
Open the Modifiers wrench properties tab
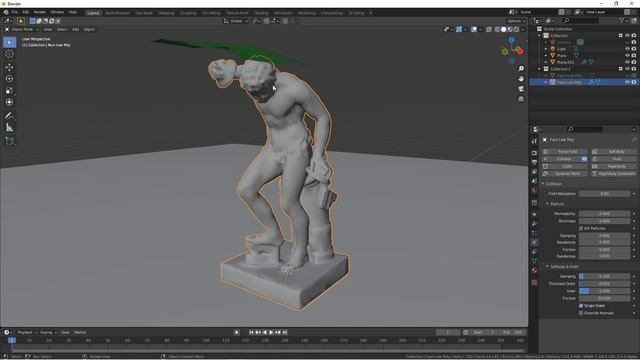pyautogui.click(x=534, y=224)
